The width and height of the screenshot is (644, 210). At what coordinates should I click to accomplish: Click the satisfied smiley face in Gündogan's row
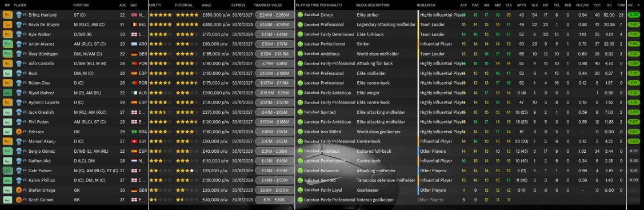[x=300, y=54]
